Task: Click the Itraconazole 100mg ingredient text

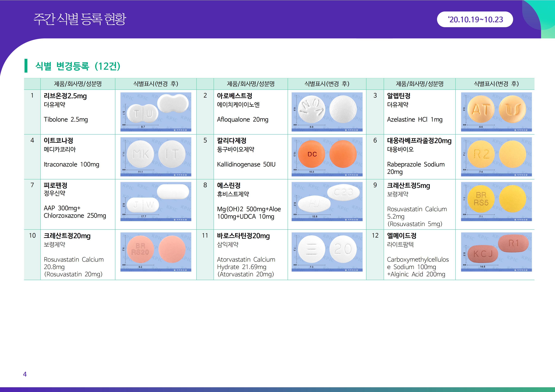Action: [x=71, y=165]
